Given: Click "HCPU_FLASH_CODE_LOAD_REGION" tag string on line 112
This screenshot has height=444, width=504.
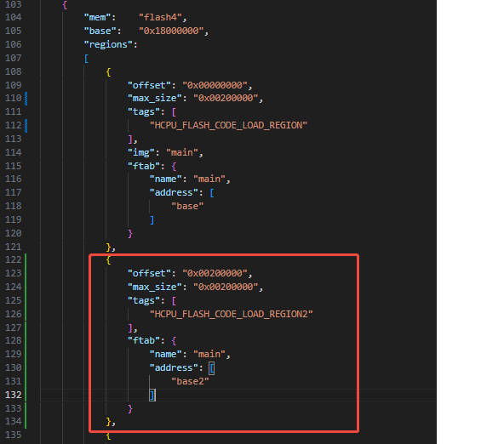Looking at the screenshot, I should point(228,125).
